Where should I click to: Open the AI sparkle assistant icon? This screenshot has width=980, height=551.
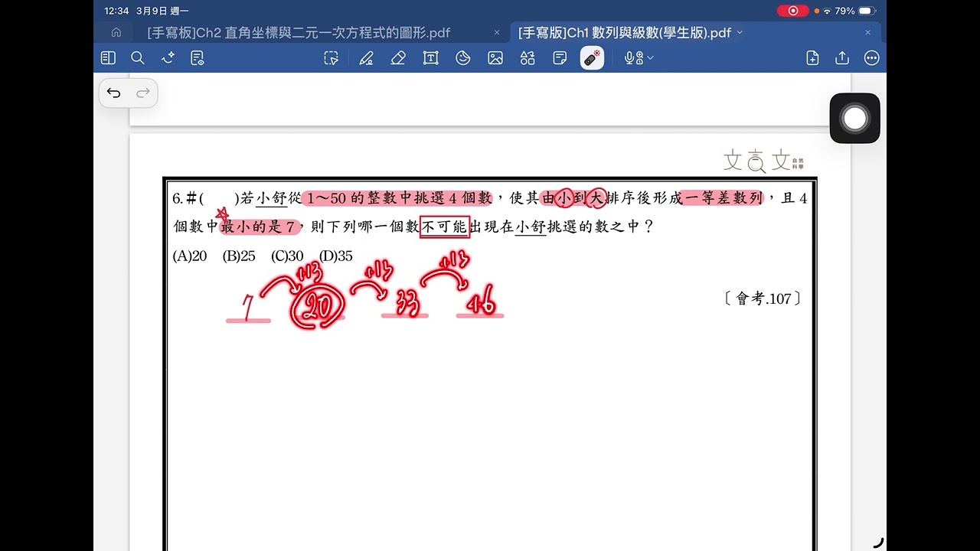click(168, 58)
